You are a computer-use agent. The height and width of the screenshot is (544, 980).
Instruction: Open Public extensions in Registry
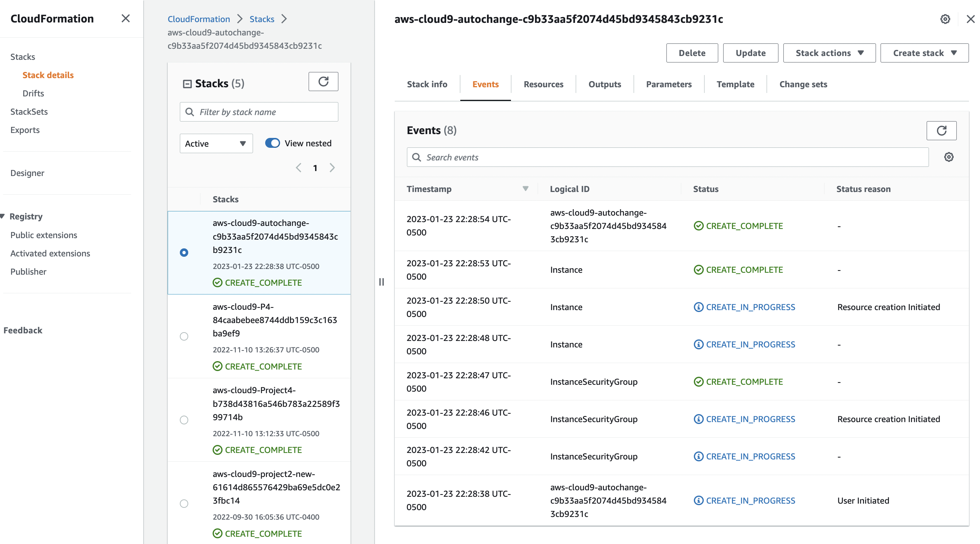point(43,235)
